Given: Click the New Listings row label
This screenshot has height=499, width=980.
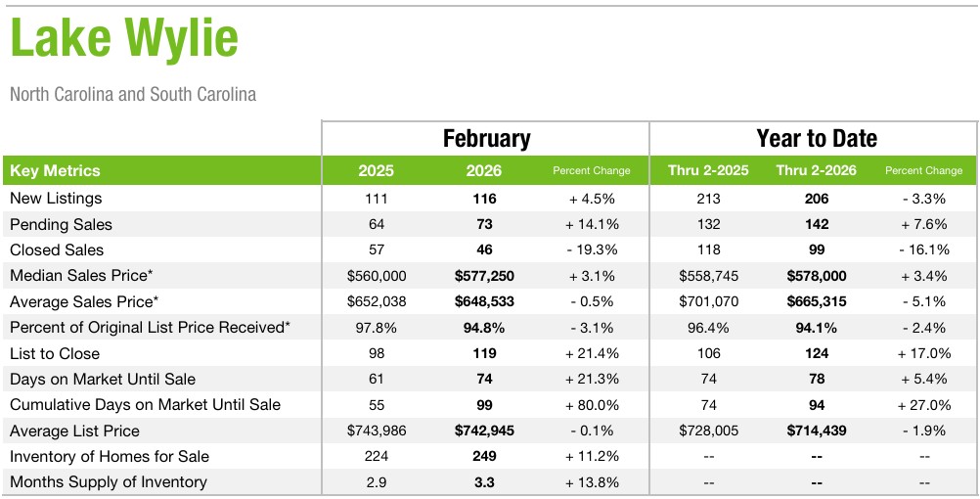Looking at the screenshot, I should [56, 199].
